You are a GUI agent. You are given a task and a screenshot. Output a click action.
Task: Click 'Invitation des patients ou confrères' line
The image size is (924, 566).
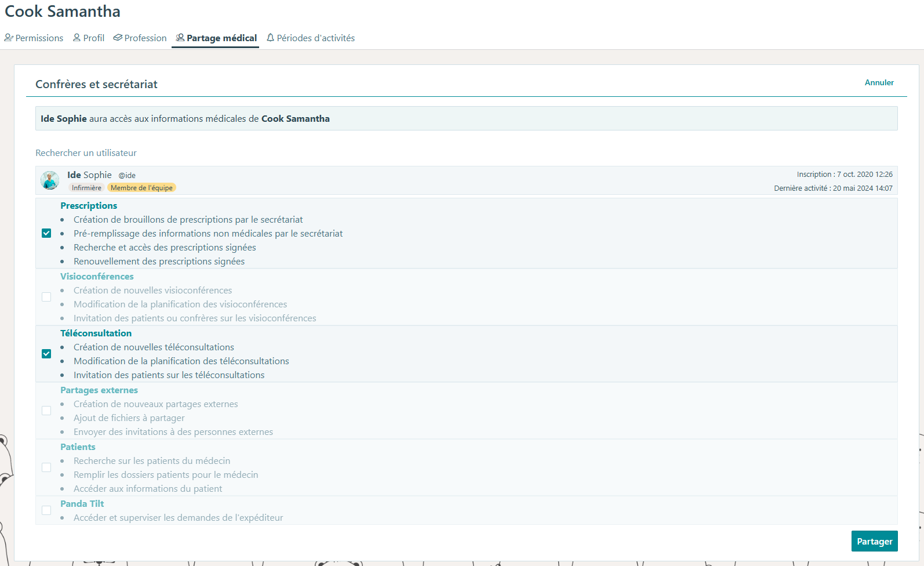195,318
